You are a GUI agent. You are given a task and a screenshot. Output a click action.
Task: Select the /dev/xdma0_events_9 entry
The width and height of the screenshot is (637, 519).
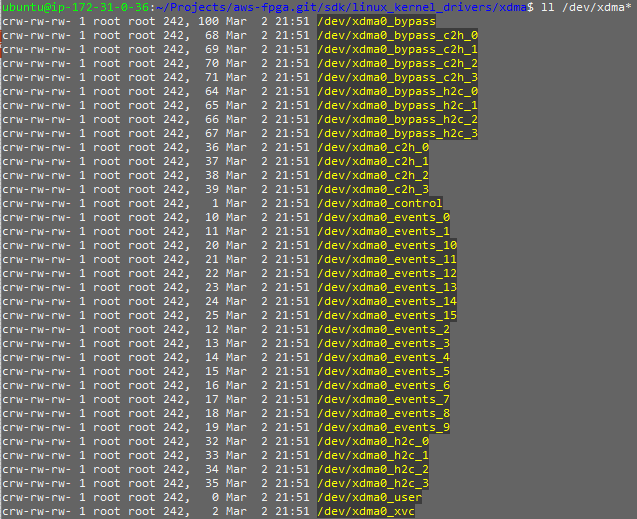384,428
